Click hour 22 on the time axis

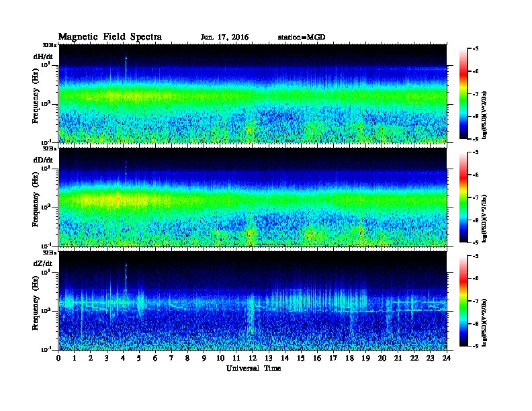click(414, 359)
